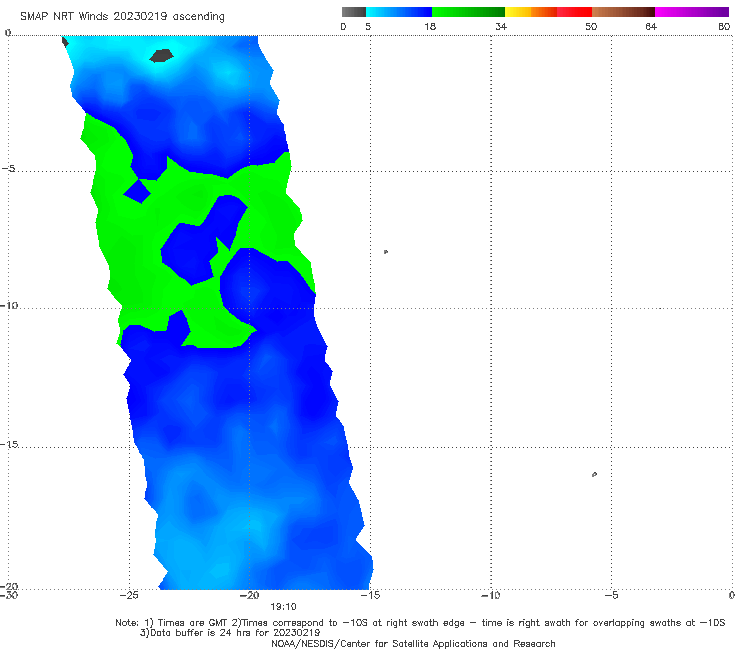Click the color bar label '34'

(x=501, y=26)
